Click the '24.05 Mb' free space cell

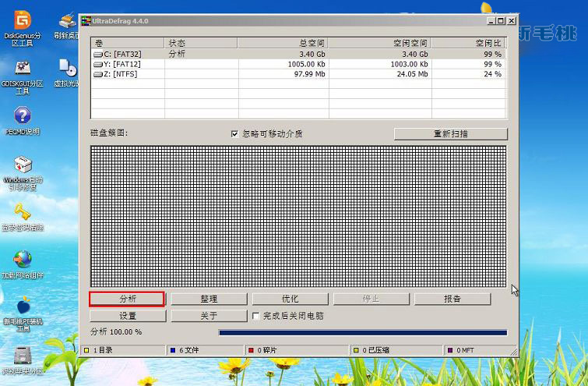tap(412, 74)
